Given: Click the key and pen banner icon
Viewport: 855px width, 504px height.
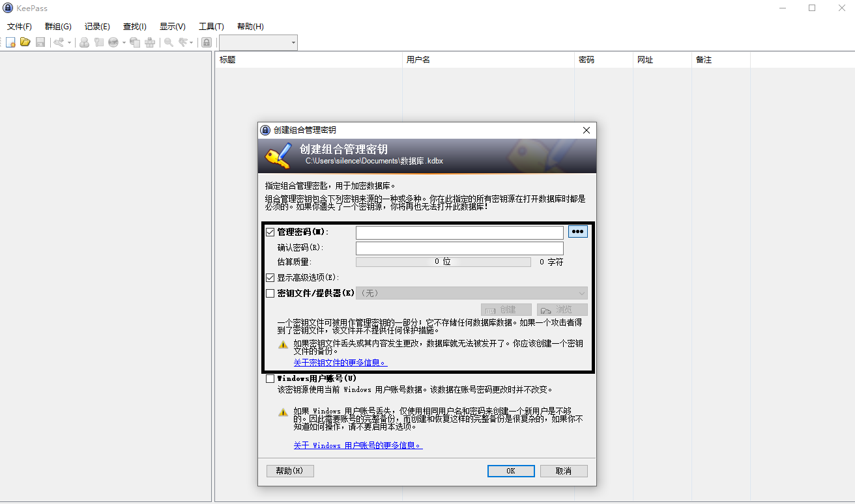Looking at the screenshot, I should 278,156.
